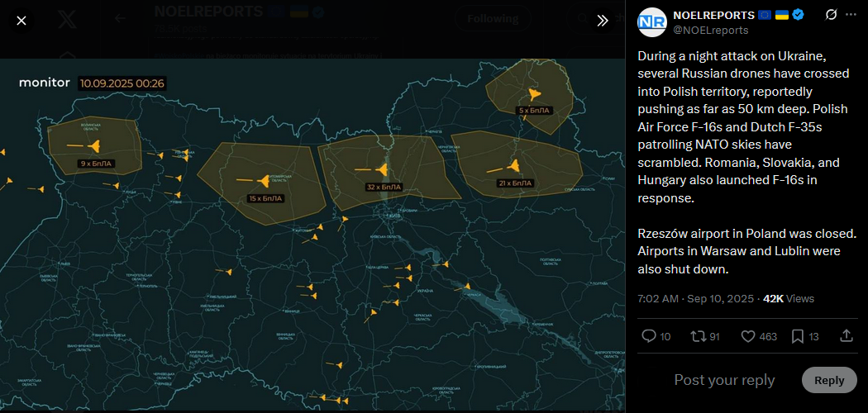This screenshot has height=413, width=868.
Task: Click the 5 x БпЛА label on map
Action: (x=534, y=111)
